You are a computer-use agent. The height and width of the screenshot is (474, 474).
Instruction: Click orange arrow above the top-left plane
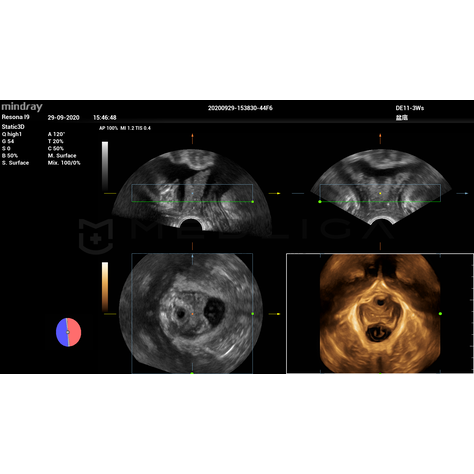(x=192, y=139)
